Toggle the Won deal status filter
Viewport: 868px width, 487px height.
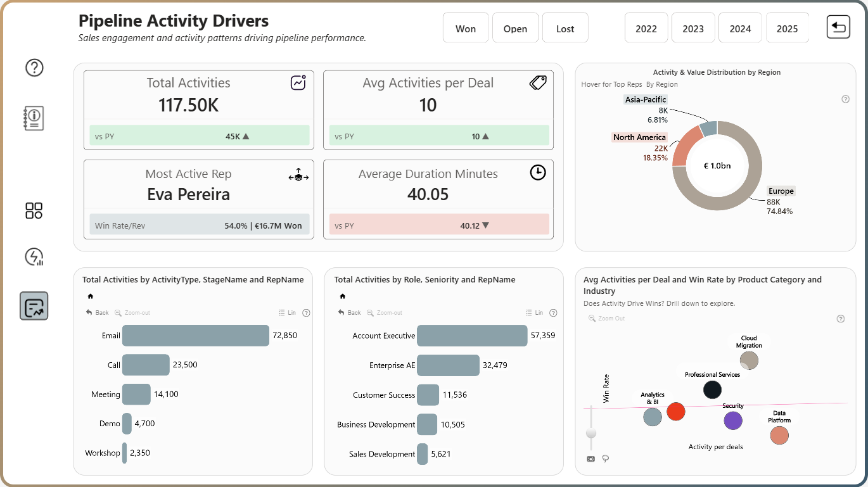[466, 28]
